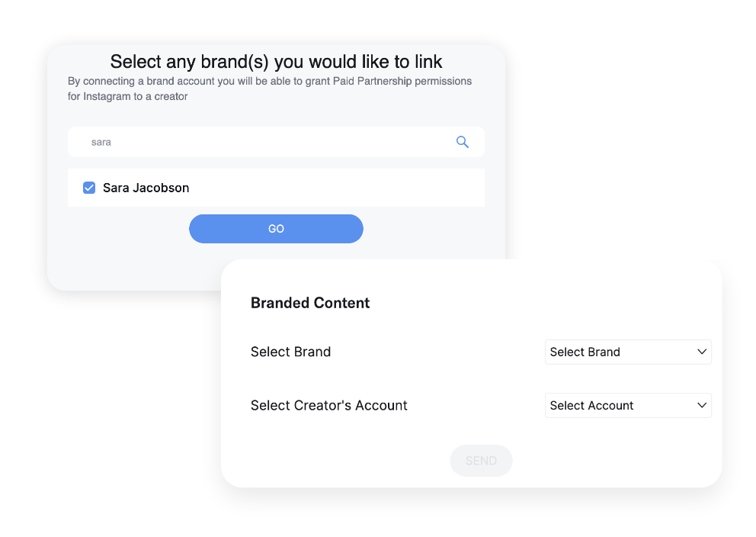The image size is (756, 537).
Task: Click the greyed-out SEND button
Action: pyautogui.click(x=481, y=461)
